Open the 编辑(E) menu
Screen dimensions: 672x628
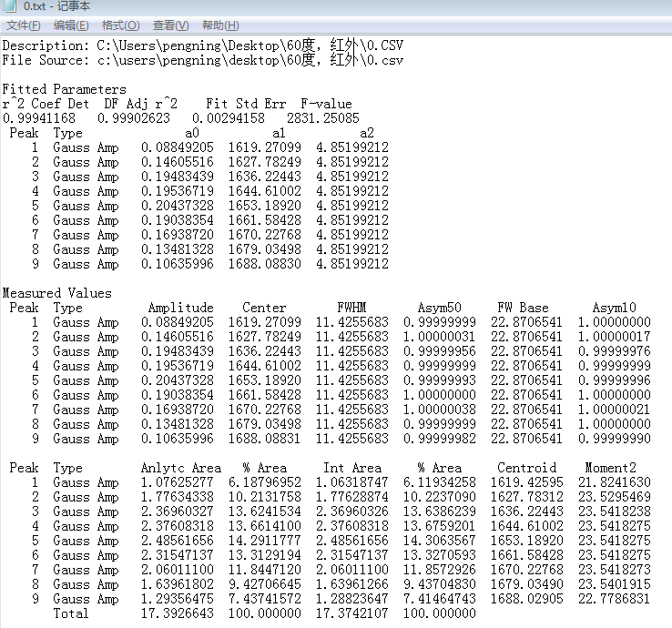click(x=71, y=25)
